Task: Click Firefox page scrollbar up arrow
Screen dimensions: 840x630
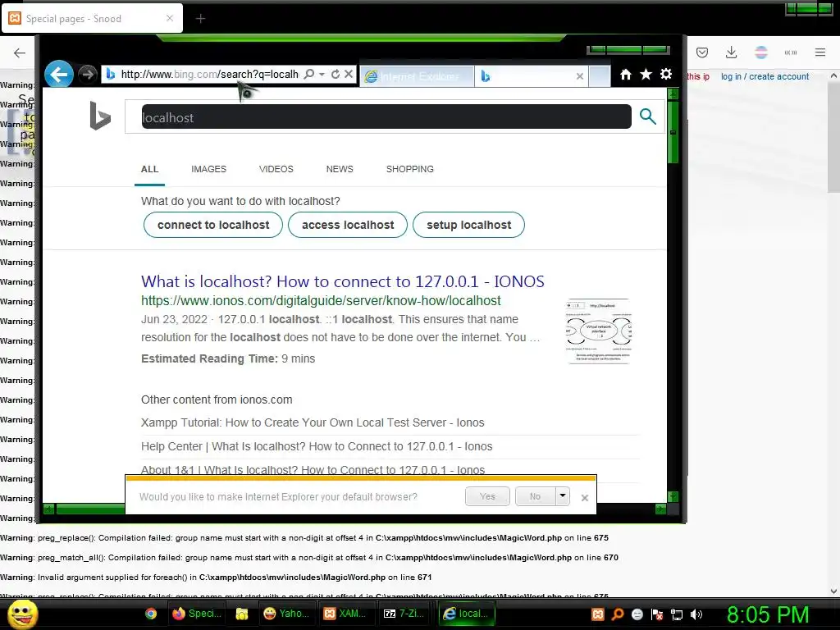Action: point(833,76)
